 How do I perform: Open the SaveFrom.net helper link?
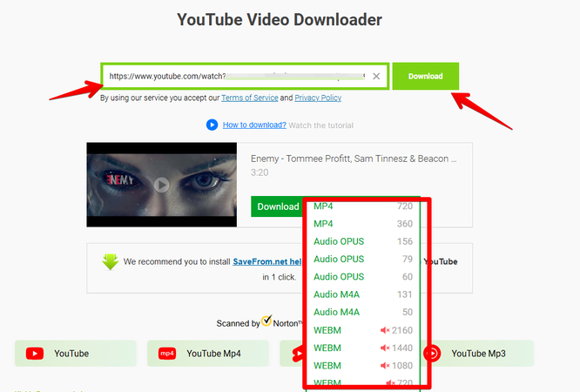(x=267, y=261)
